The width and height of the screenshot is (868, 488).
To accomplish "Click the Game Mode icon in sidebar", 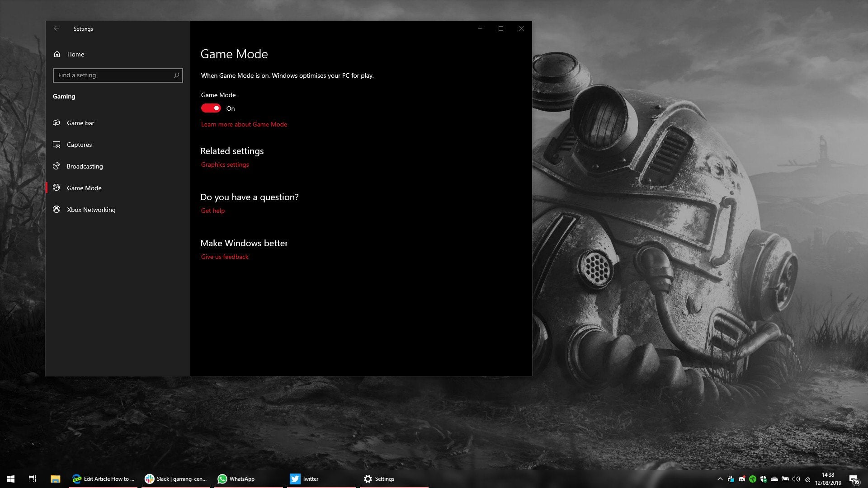I will [57, 188].
